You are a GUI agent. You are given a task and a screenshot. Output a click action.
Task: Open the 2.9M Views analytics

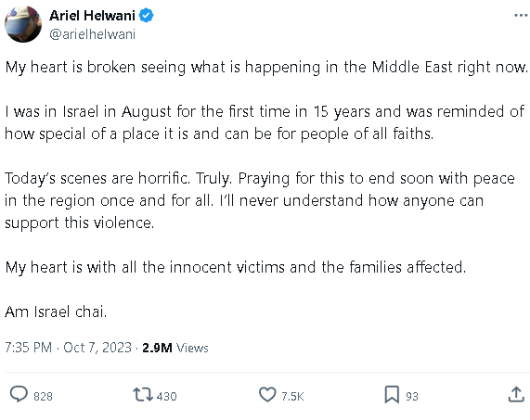175,348
